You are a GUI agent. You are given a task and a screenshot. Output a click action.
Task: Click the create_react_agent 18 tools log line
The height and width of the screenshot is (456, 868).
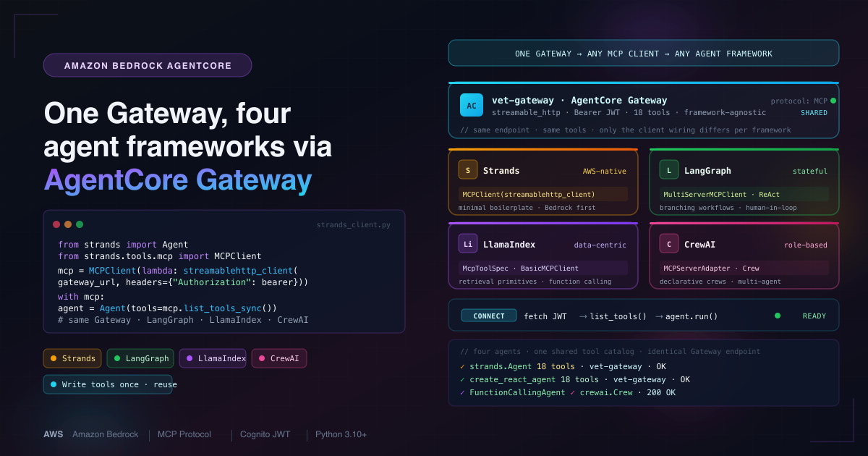tap(574, 379)
